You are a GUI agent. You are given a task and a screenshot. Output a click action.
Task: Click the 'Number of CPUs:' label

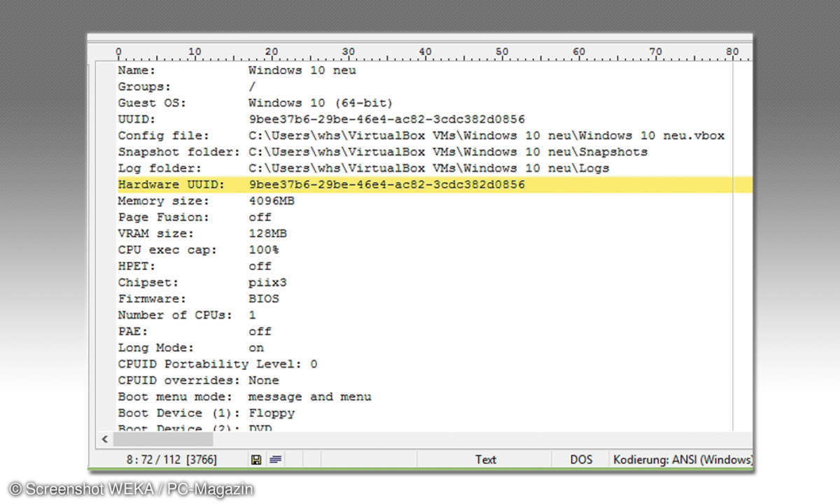(x=175, y=315)
